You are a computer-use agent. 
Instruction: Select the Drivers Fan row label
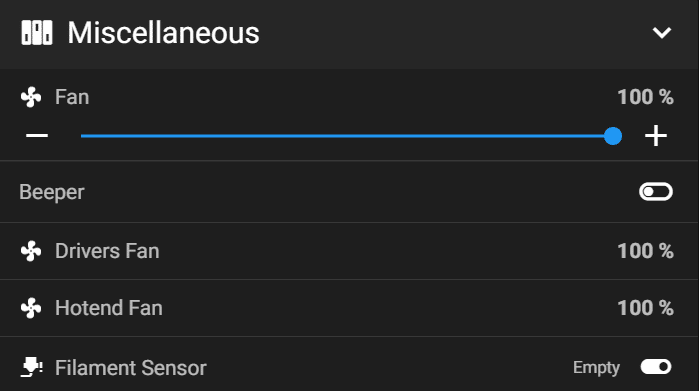[107, 251]
